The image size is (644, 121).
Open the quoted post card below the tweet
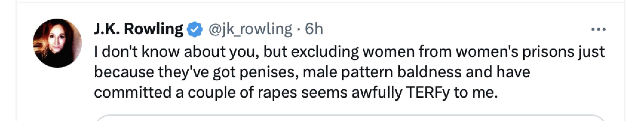coord(350,118)
